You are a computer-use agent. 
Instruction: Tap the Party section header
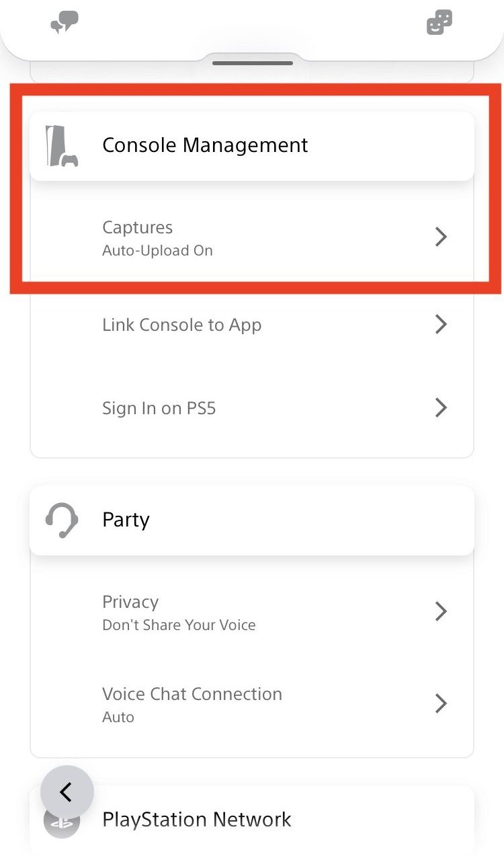click(126, 519)
